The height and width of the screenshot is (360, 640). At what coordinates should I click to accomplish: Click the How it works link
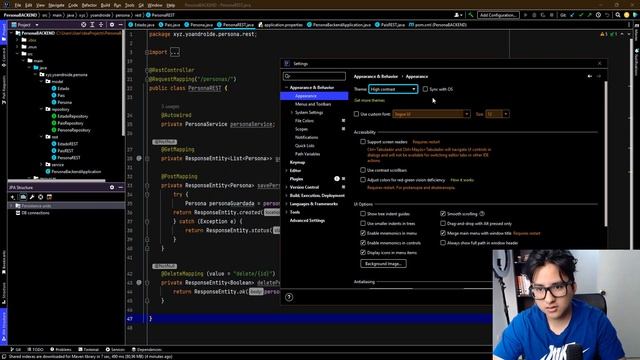point(462,180)
